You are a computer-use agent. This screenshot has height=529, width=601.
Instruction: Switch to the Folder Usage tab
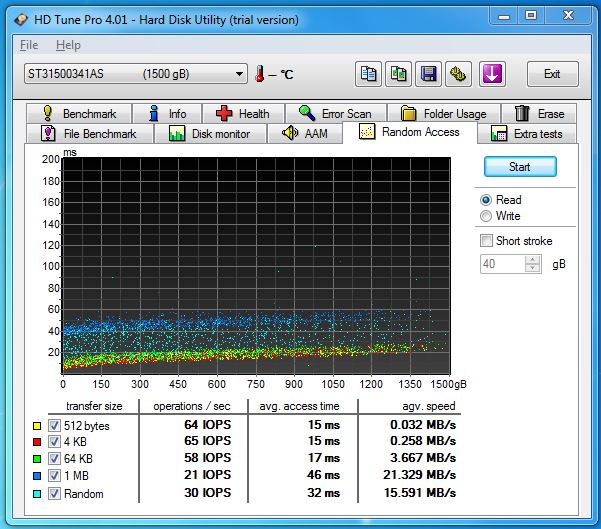[x=444, y=113]
